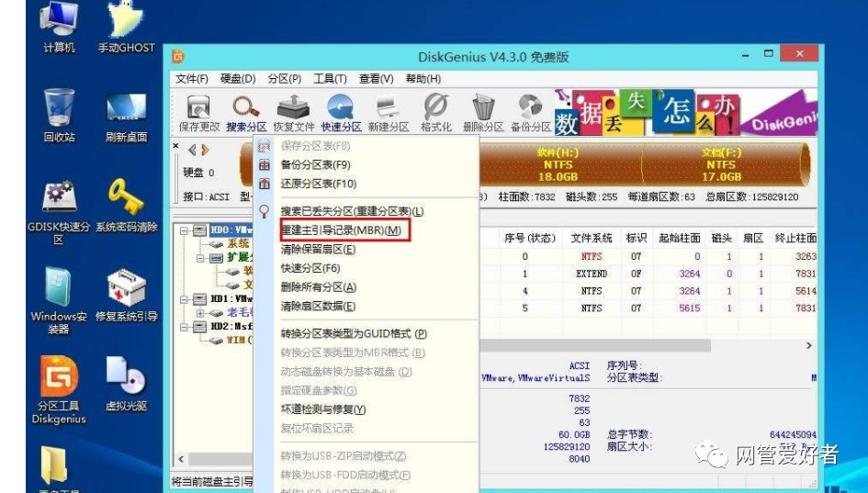Open the 硬盘(D) menu

click(x=238, y=79)
